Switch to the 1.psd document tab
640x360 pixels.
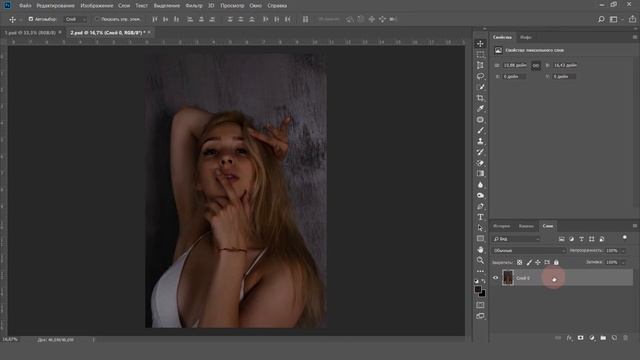[30, 32]
